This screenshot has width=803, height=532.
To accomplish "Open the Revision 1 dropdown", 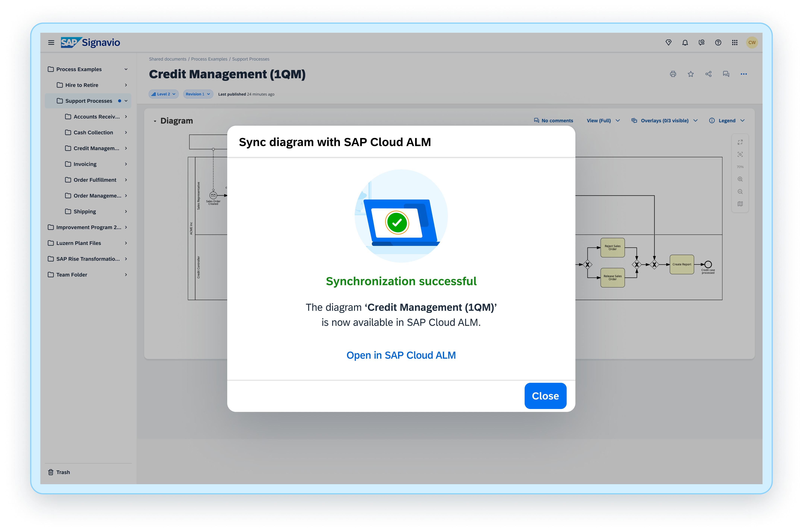I will pyautogui.click(x=198, y=94).
